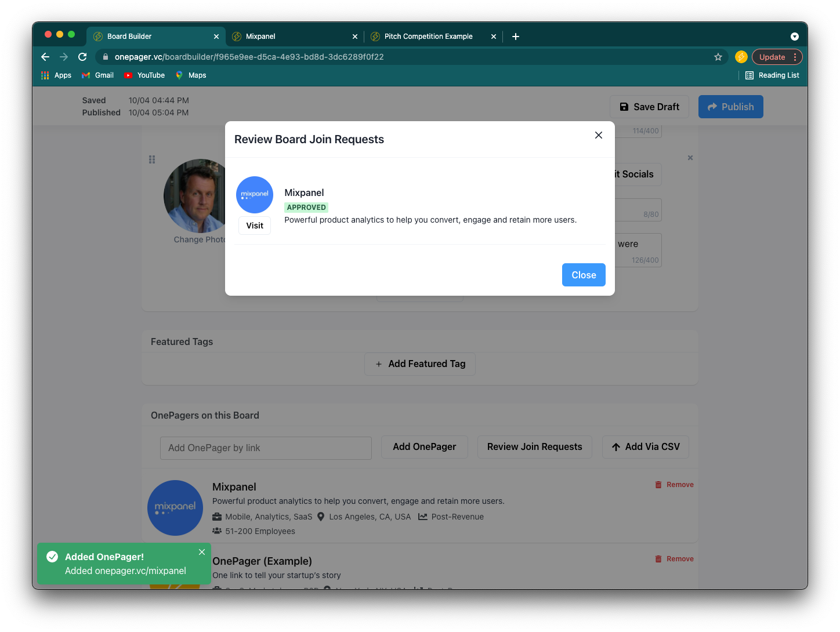Close the Pitch Competition Example tab
Image resolution: width=840 pixels, height=632 pixels.
[494, 37]
